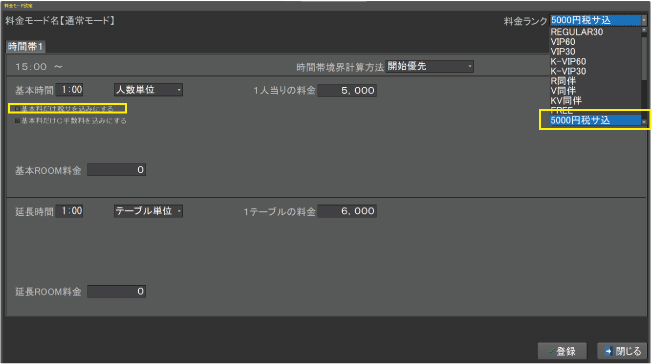Open the 料金ランク dropdown showing 5000円税サ込
The height and width of the screenshot is (364, 652).
[598, 20]
